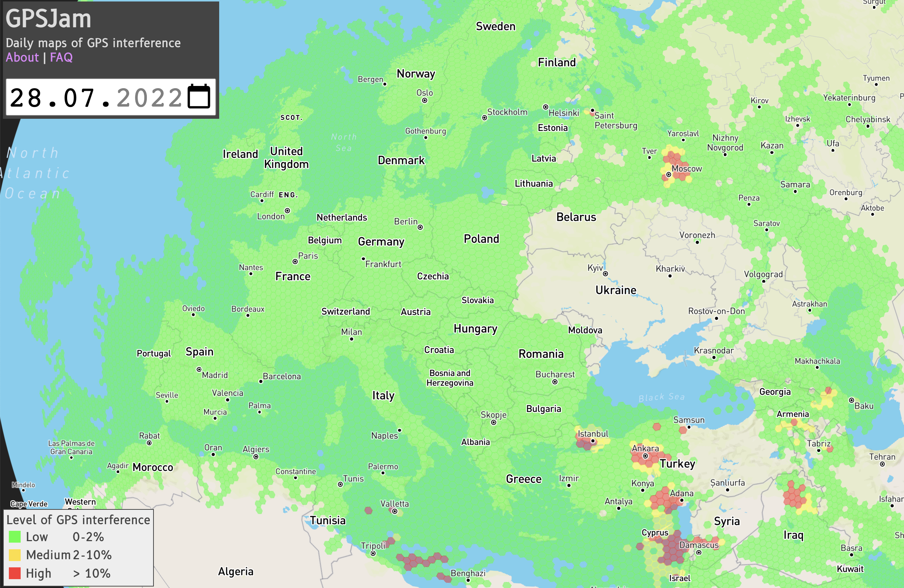The height and width of the screenshot is (588, 904).
Task: Click the yellow Medium interference legend swatch
Action: 14,555
